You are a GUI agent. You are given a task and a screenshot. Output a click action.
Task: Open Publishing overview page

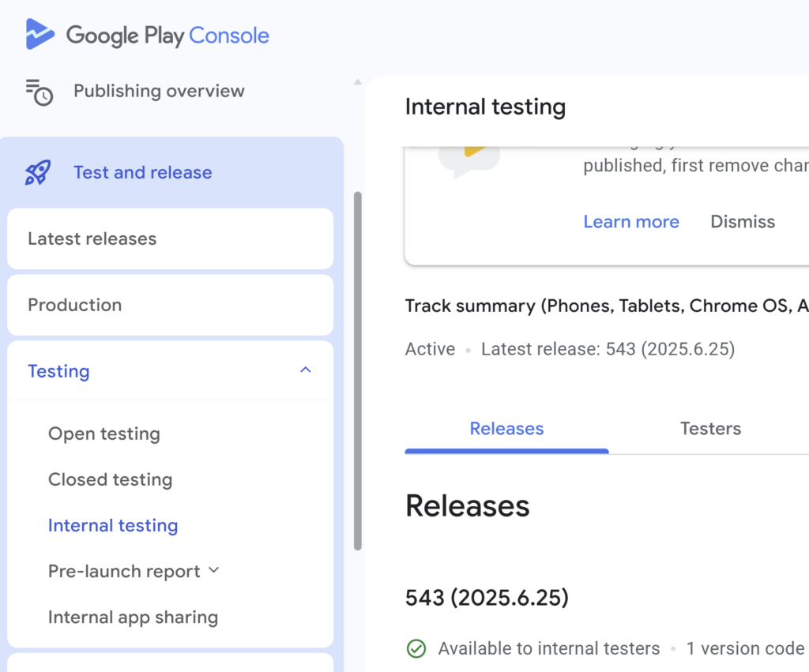(159, 91)
